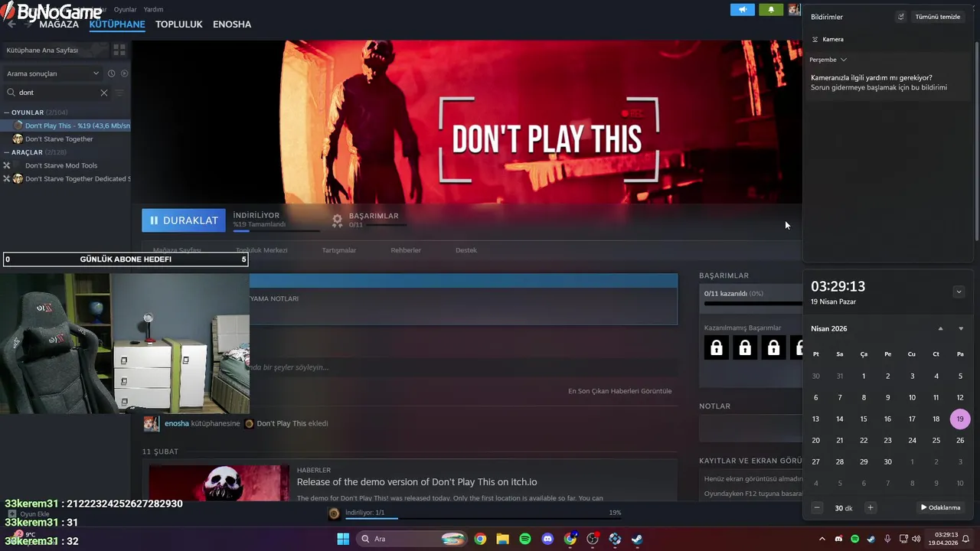The height and width of the screenshot is (551, 980).
Task: Open notification settings icon beside Tümünü temizle
Action: tap(901, 17)
